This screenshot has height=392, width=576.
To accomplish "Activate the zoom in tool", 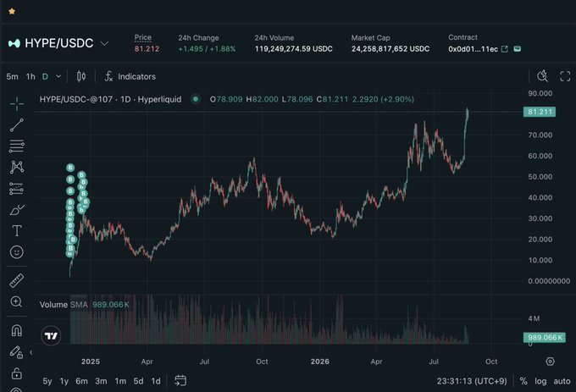I will click(16, 301).
